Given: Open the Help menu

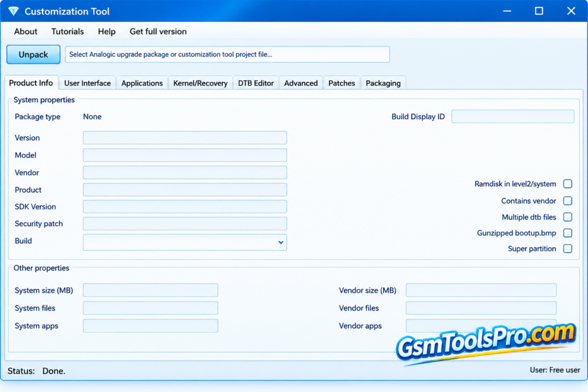Looking at the screenshot, I should (x=106, y=32).
